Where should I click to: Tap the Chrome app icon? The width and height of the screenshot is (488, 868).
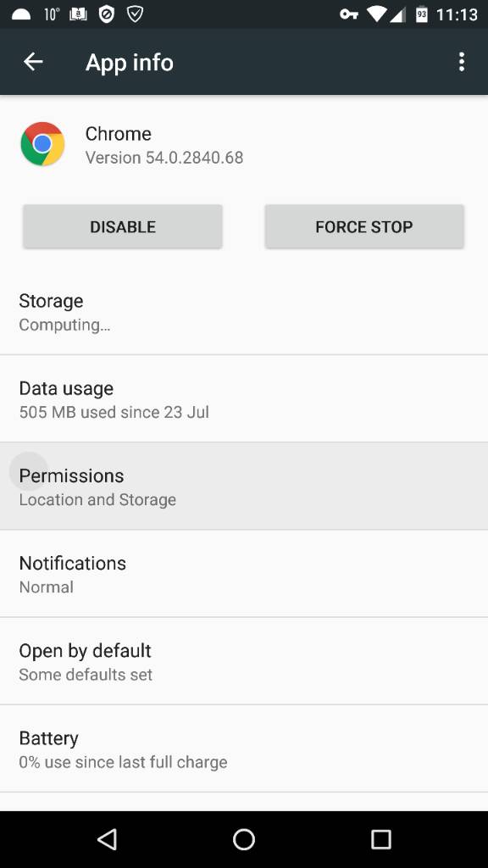(x=42, y=144)
